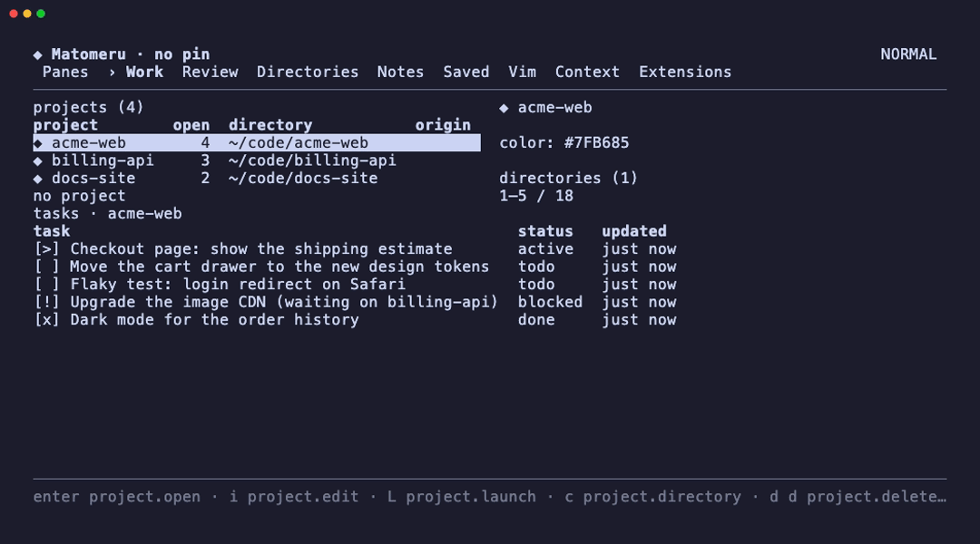This screenshot has width=980, height=544.
Task: Click the projects (4) heading
Action: pyautogui.click(x=89, y=107)
